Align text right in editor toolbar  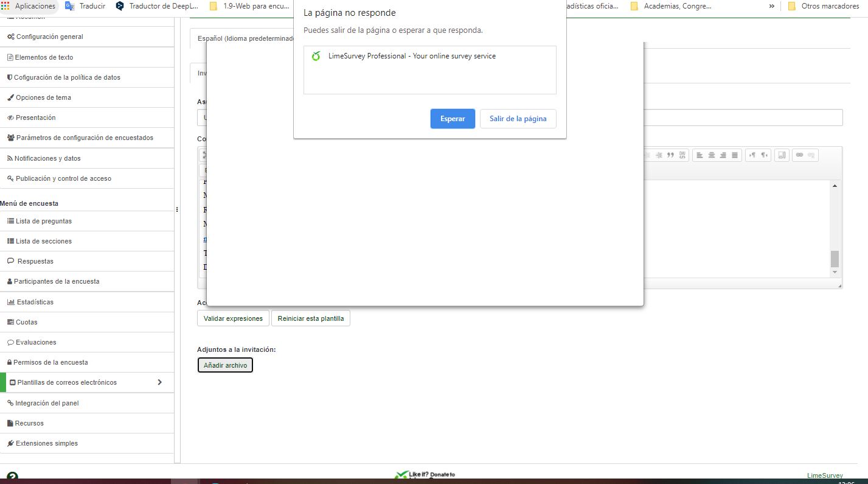723,155
